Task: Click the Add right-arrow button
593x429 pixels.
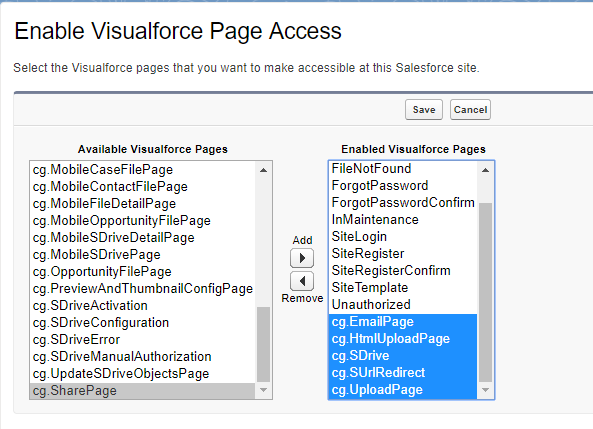Action: click(x=302, y=258)
